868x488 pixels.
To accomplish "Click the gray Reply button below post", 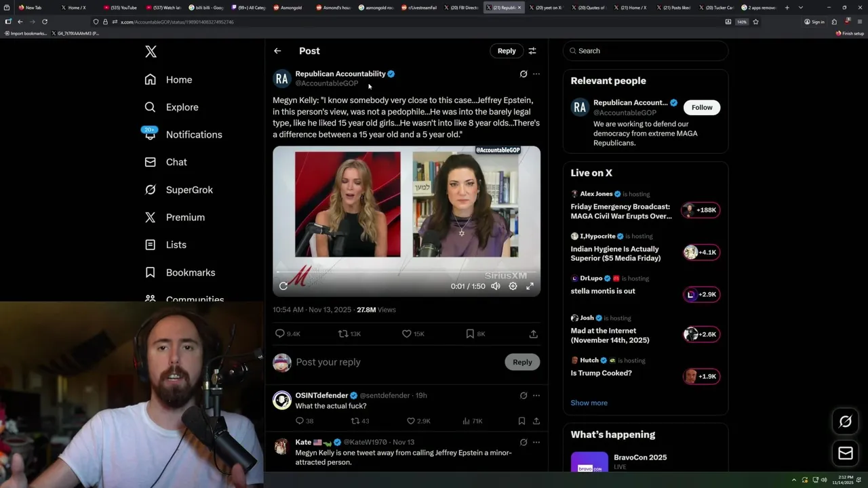I will [x=522, y=362].
